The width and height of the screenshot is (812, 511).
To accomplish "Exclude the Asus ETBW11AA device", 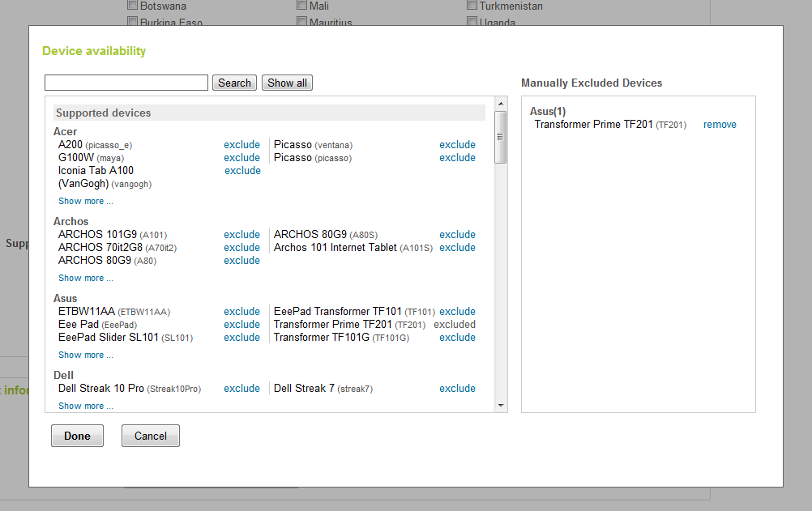I will tap(241, 312).
